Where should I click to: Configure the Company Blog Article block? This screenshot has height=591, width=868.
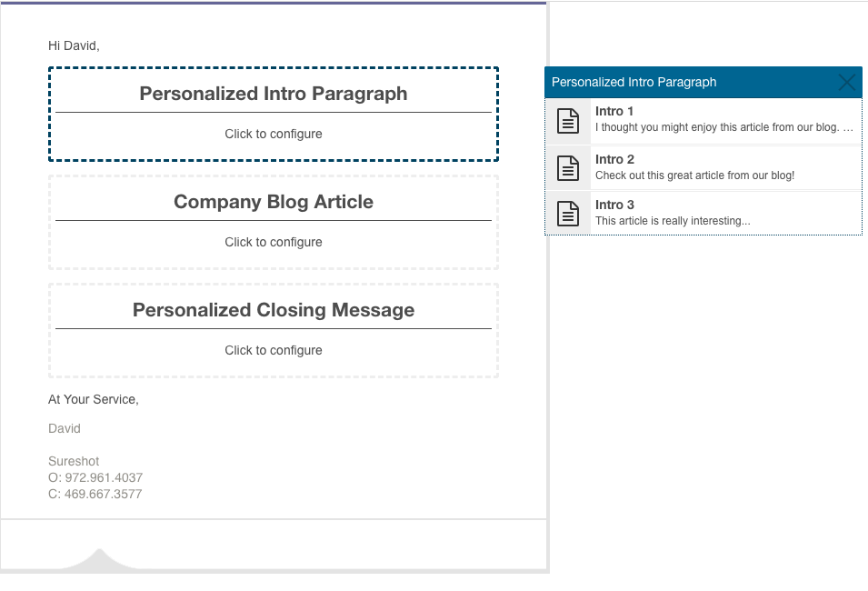(x=274, y=222)
